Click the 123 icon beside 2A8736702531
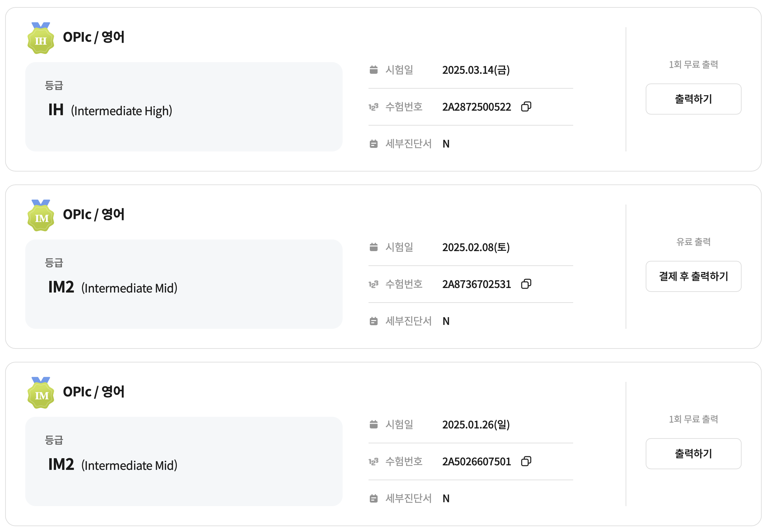This screenshot has width=772, height=532. click(373, 284)
